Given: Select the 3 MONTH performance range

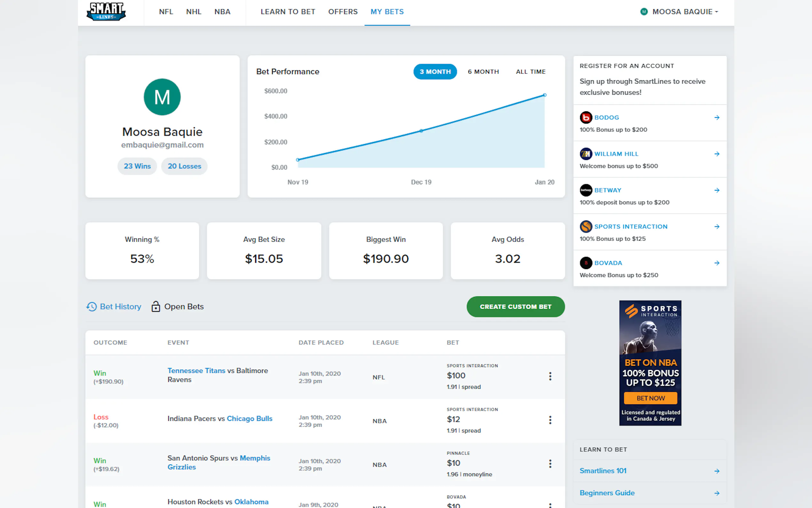Looking at the screenshot, I should tap(435, 72).
